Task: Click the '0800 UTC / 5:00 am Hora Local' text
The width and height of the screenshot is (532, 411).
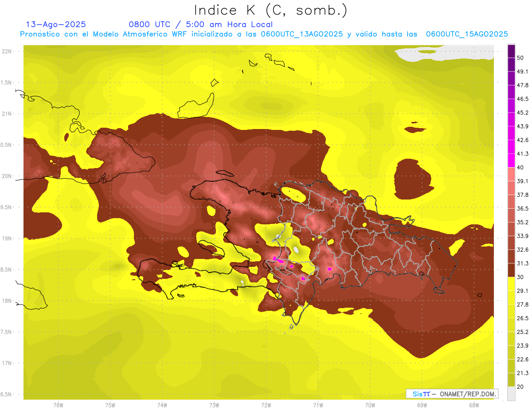Action: 200,24
